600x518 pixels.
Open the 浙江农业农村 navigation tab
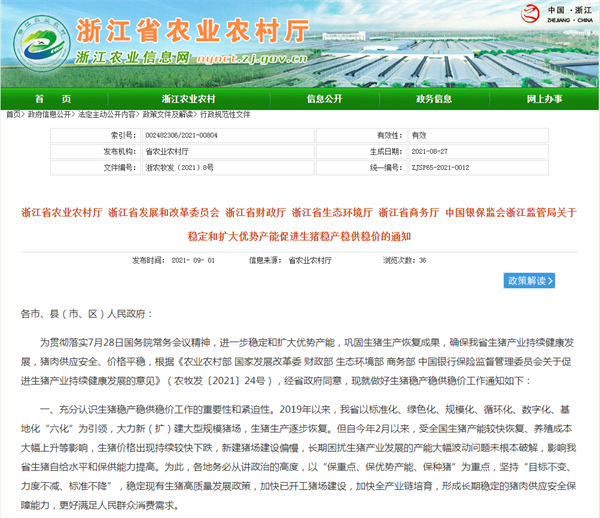pyautogui.click(x=183, y=99)
